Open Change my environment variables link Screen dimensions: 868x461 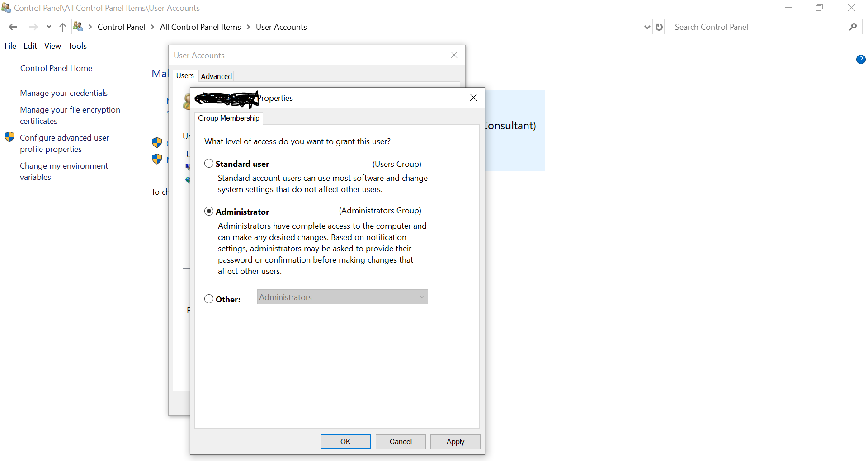64,171
